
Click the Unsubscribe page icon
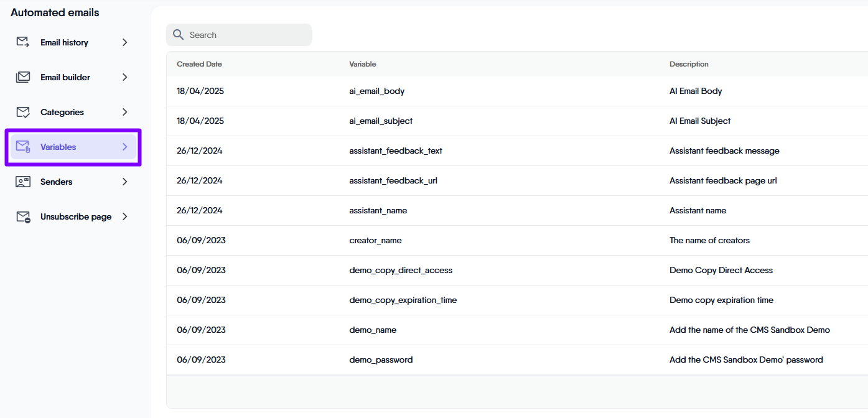[x=23, y=216]
